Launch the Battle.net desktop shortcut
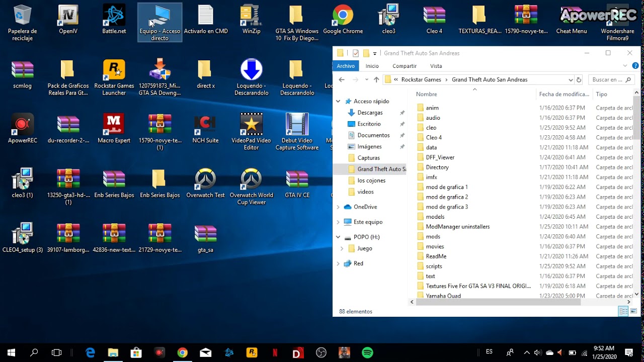The height and width of the screenshot is (362, 644). point(114,20)
